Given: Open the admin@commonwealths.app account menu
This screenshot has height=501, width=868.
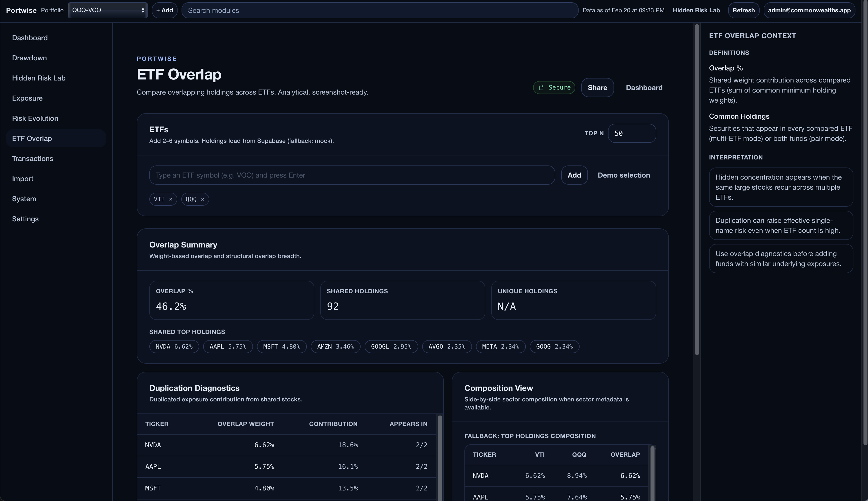Looking at the screenshot, I should (x=809, y=10).
